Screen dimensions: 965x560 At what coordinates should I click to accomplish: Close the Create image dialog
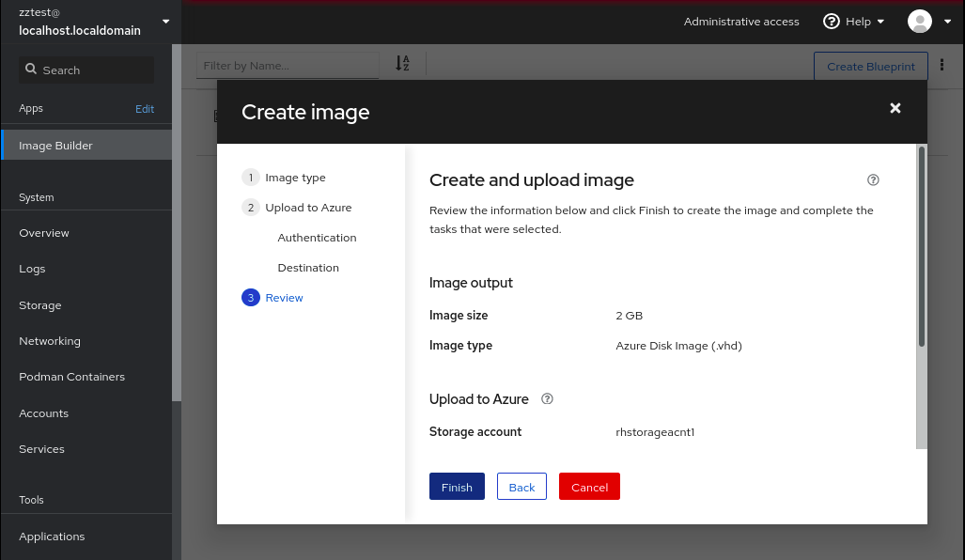click(x=895, y=109)
